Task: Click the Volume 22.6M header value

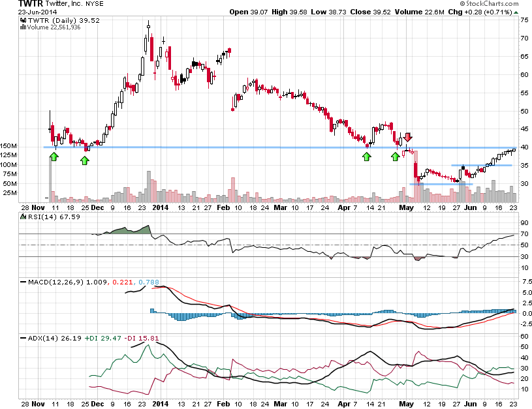Action: click(419, 12)
